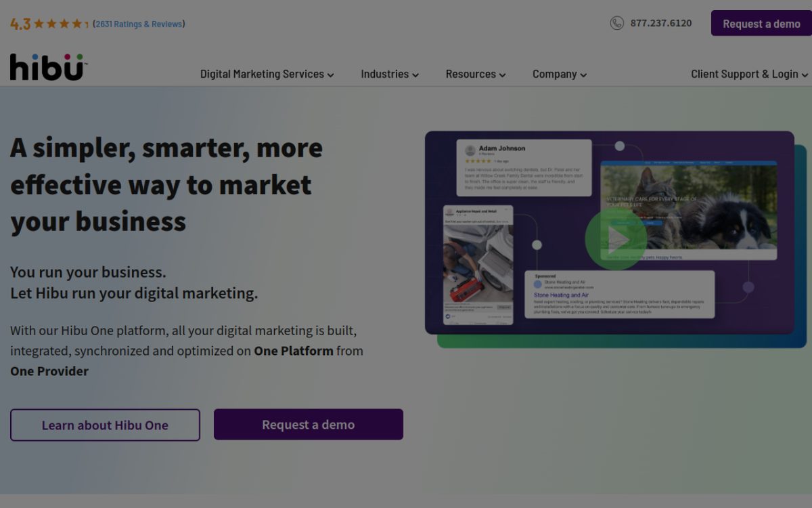812x508 pixels.
Task: Open the Company menu
Action: pos(560,75)
